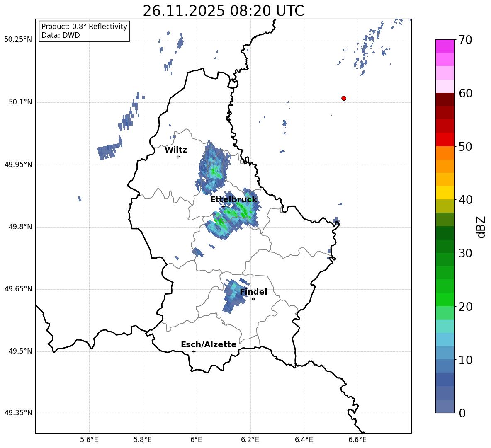This screenshot has width=491, height=448.
Task: Click the 49.95°N latitude label
Action: click(18, 165)
